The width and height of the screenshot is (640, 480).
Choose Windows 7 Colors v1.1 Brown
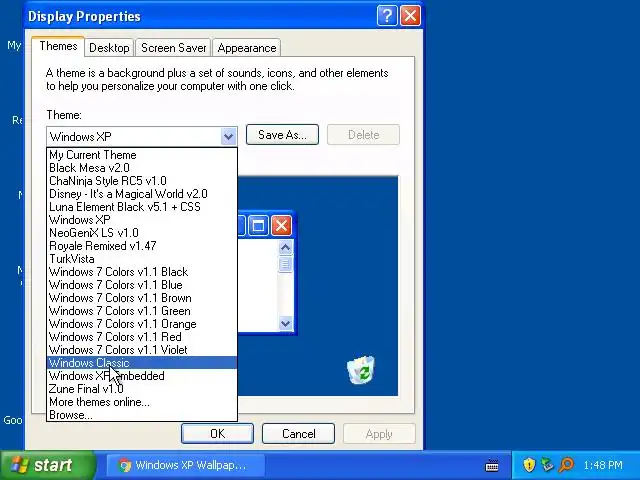point(142,298)
